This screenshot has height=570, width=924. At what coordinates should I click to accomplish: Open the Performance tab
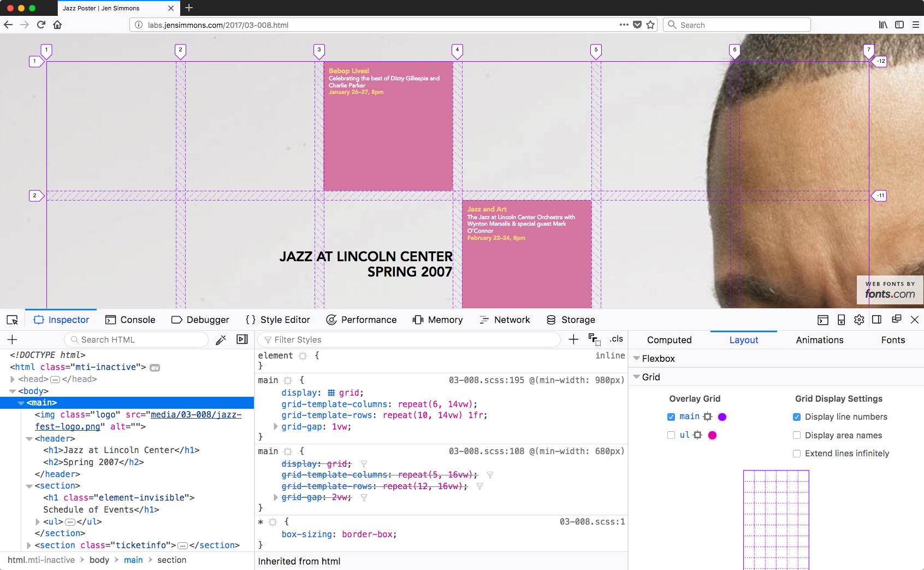(362, 320)
